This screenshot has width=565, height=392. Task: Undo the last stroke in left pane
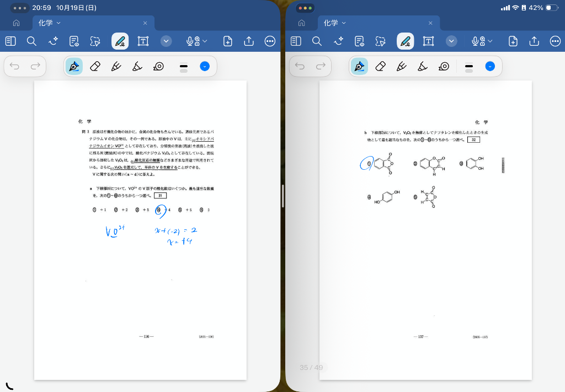pos(15,67)
